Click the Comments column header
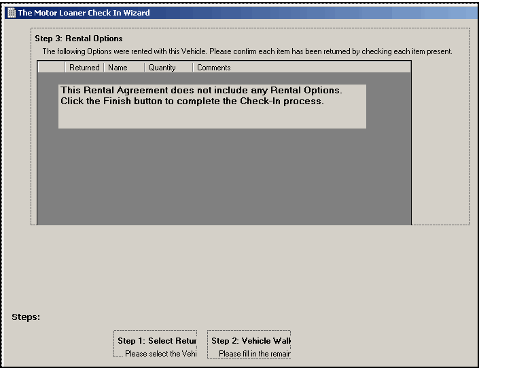This screenshot has width=528, height=369. point(302,67)
